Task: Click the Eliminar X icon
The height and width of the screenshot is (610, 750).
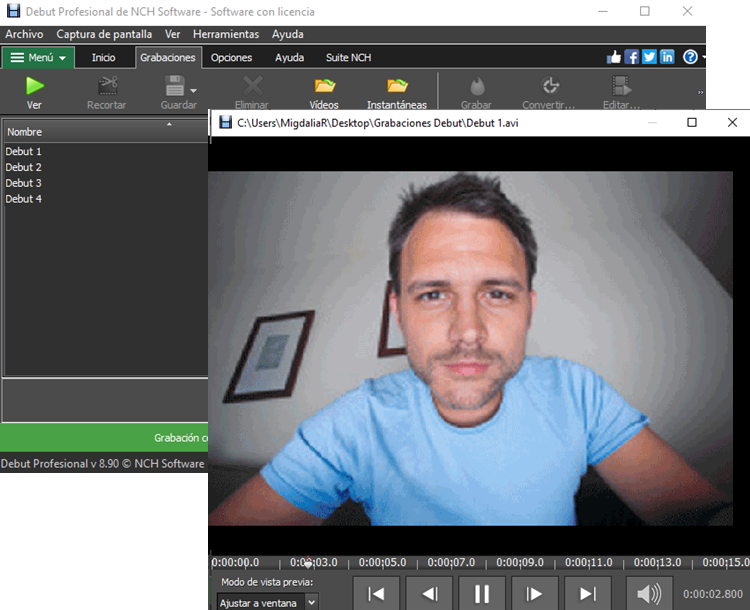Action: coord(252,86)
